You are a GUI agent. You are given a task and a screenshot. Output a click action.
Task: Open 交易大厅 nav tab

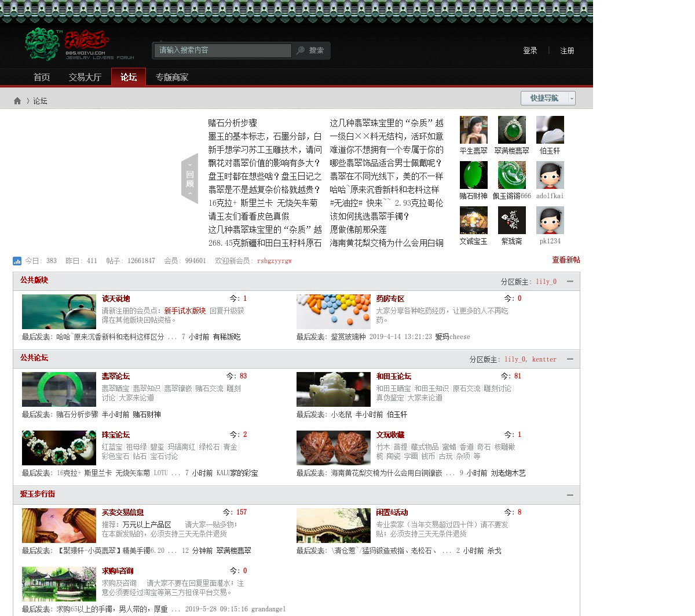[x=85, y=77]
